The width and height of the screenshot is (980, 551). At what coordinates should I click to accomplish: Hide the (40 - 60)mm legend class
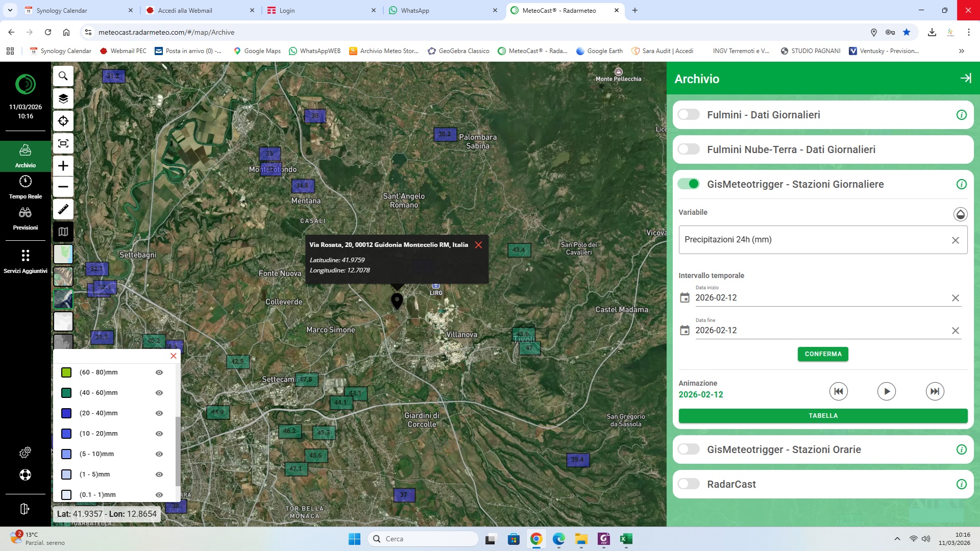(x=159, y=393)
